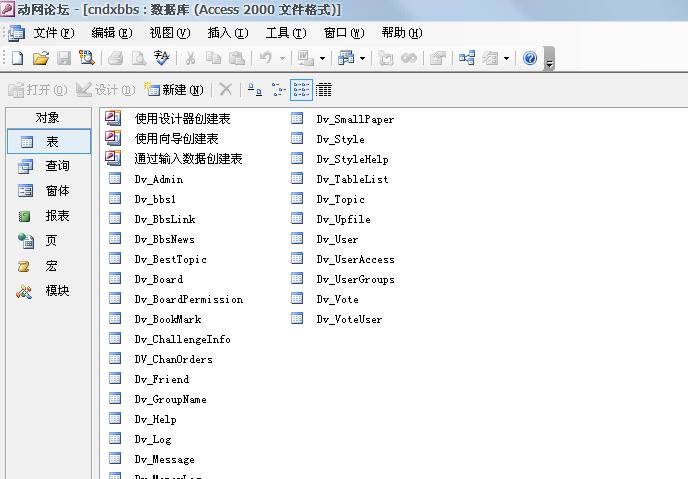The height and width of the screenshot is (479, 688).
Task: Expand the Office Links dropdown arrow
Action: click(322, 58)
